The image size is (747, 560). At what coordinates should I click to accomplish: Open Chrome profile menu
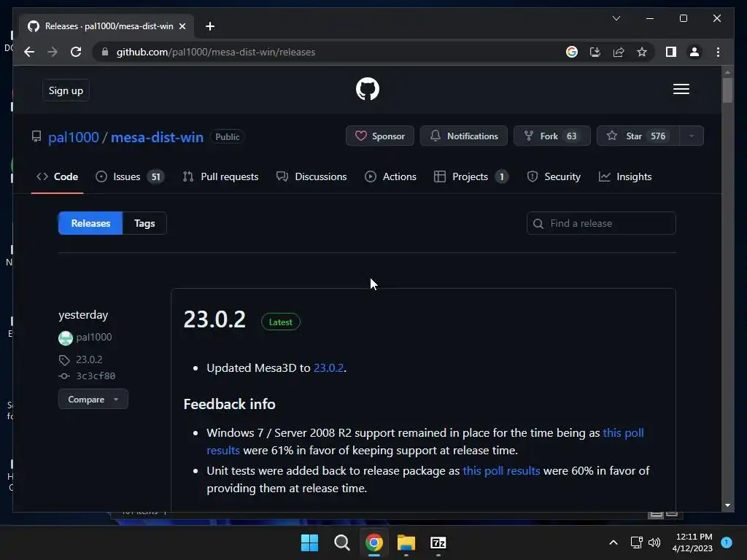click(694, 52)
